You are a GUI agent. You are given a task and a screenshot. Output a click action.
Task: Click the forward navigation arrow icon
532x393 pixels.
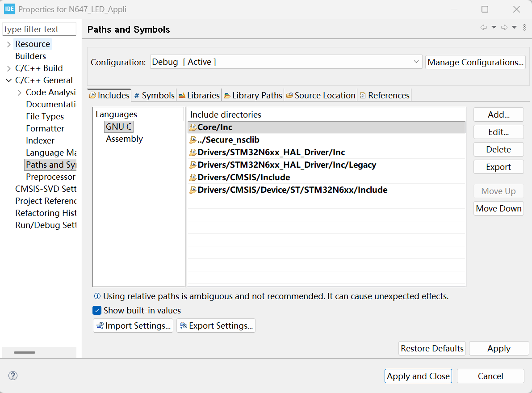(x=504, y=28)
